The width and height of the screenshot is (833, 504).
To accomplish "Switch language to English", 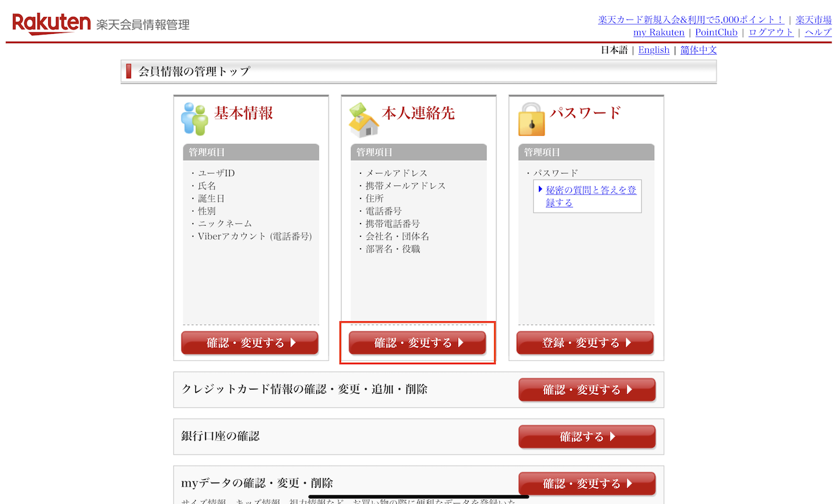I will pyautogui.click(x=653, y=50).
